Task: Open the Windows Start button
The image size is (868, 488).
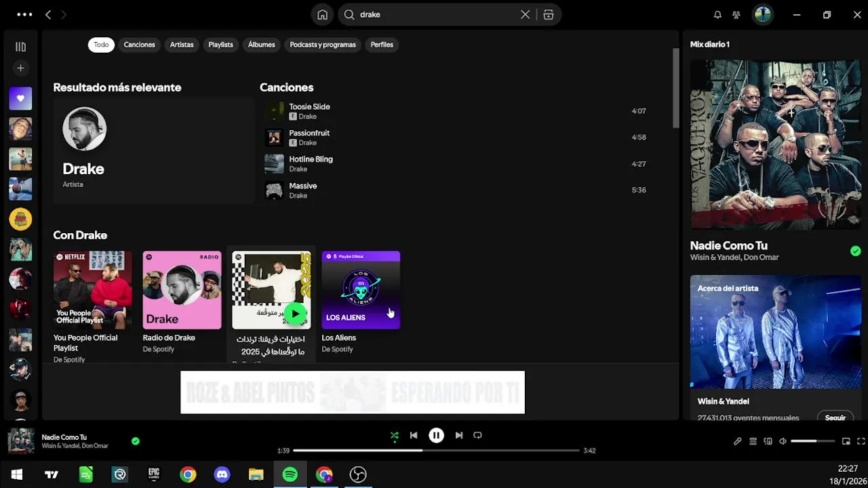Action: click(x=17, y=474)
